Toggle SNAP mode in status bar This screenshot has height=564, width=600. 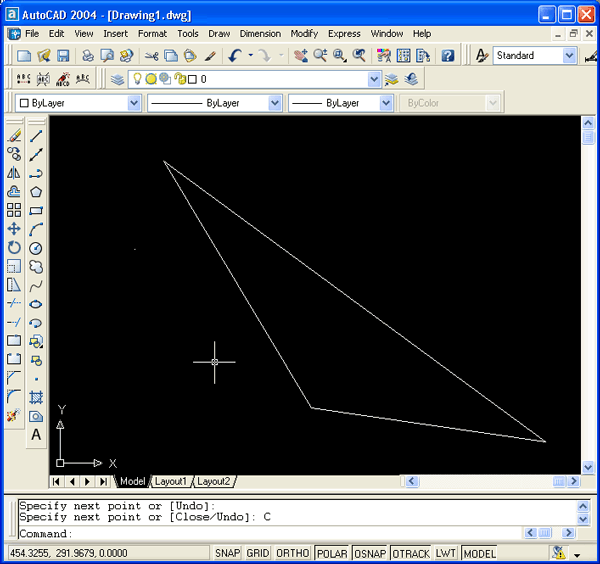(228, 553)
